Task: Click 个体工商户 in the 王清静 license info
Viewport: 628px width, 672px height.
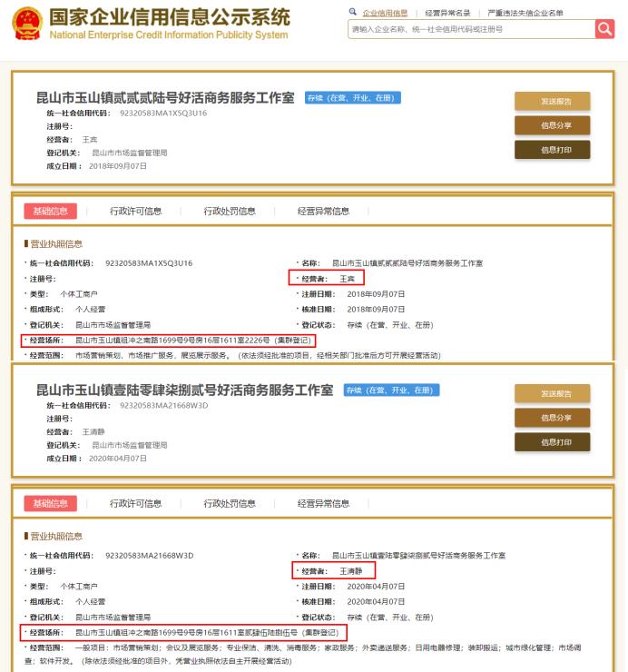Action: tap(79, 587)
